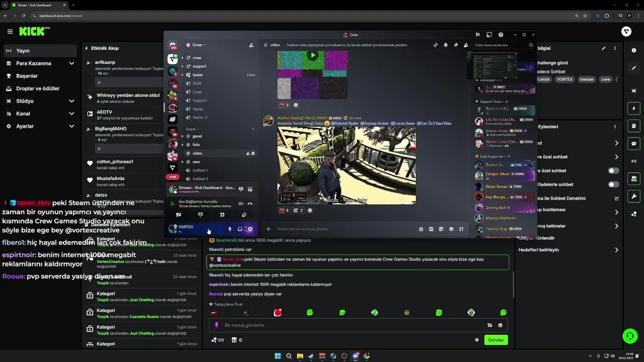Click the 5 New badge on tester
This screenshot has height=362, width=644.
pyautogui.click(x=251, y=75)
